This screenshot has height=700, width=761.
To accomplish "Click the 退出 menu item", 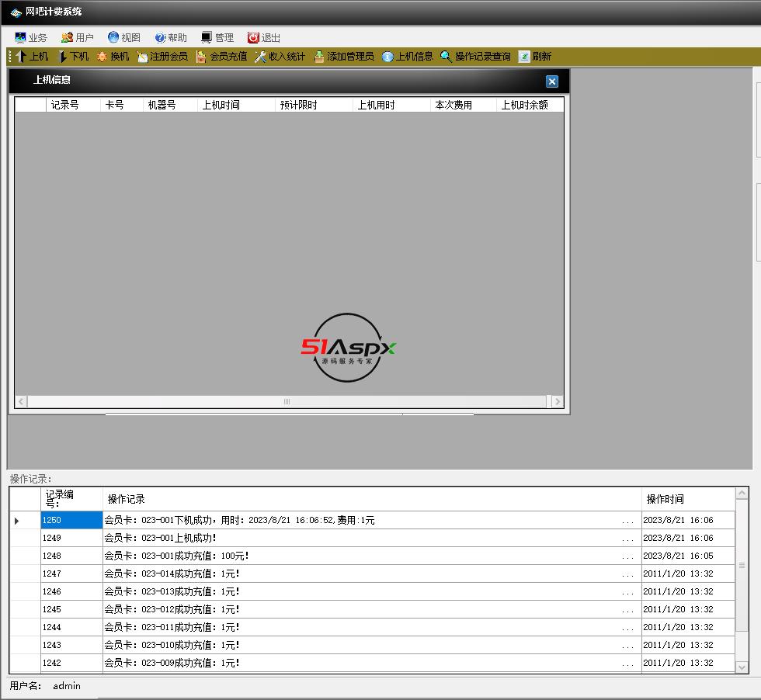I will click(x=264, y=37).
